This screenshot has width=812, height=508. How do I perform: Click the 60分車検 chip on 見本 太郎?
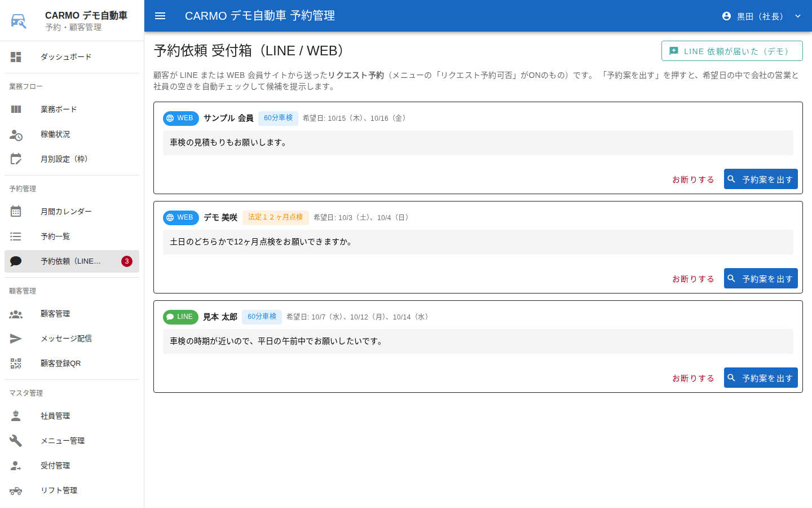(262, 317)
